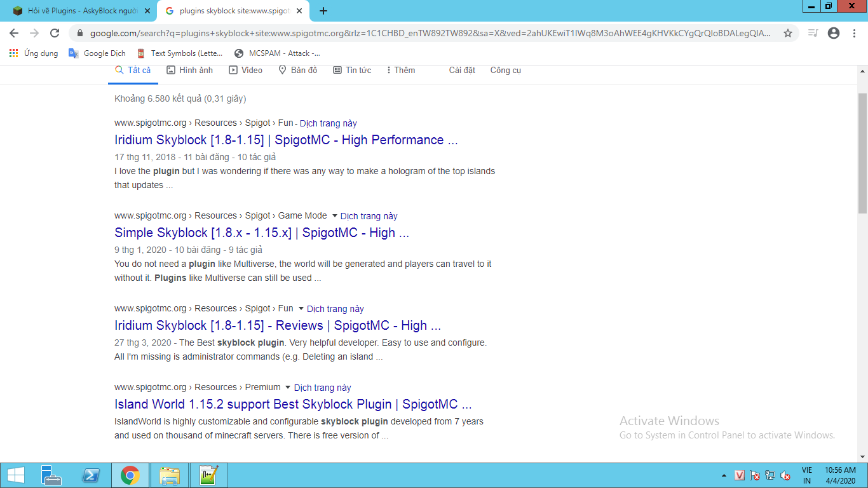The height and width of the screenshot is (488, 868).
Task: Open the taskbar clock showing 10:56 AM
Action: pos(841,475)
